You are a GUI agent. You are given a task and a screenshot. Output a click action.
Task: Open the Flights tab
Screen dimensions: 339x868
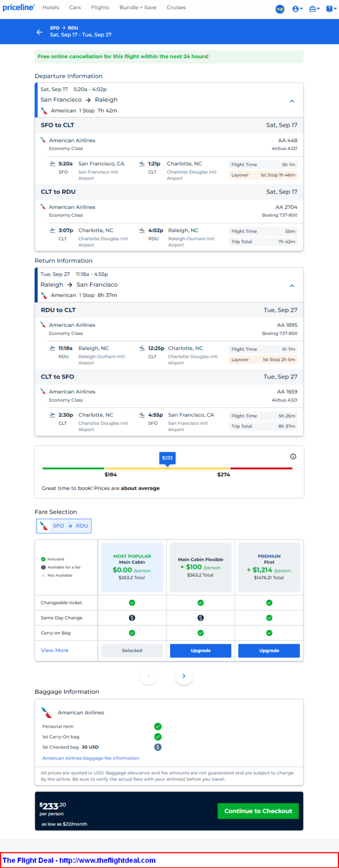tap(100, 8)
